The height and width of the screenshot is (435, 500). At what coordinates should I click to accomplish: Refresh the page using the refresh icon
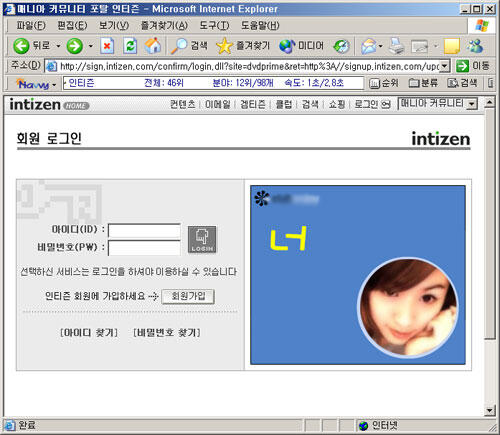point(130,46)
